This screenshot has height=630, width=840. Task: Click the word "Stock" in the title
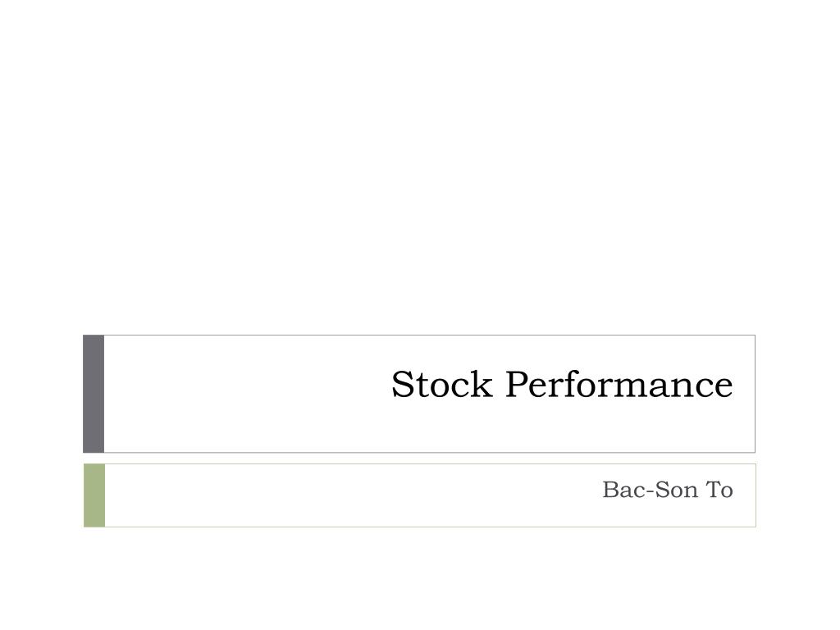pyautogui.click(x=442, y=384)
